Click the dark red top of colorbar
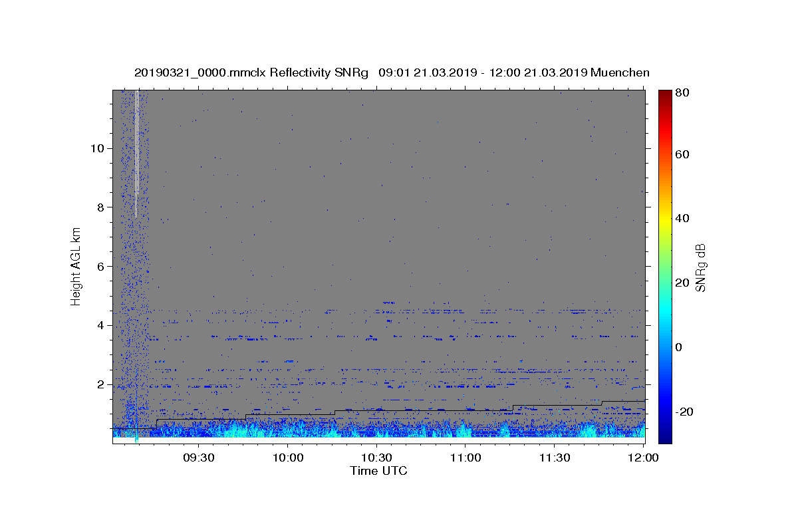The height and width of the screenshot is (532, 798). pyautogui.click(x=664, y=96)
